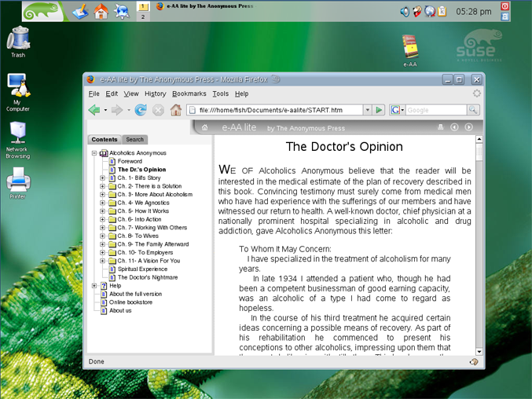The image size is (532, 399).
Task: Open the e-AA desktop icon
Action: pos(410,50)
